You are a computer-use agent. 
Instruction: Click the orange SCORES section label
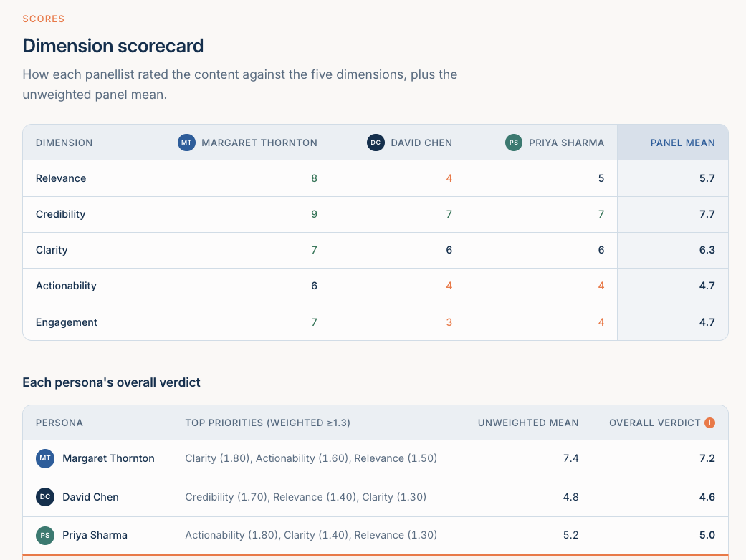tap(43, 19)
